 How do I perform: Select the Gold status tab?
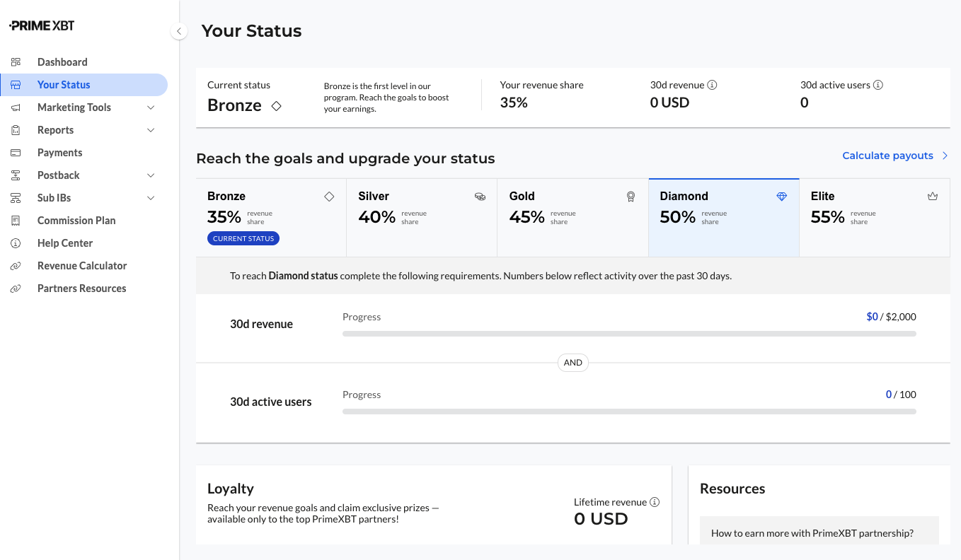pos(573,217)
